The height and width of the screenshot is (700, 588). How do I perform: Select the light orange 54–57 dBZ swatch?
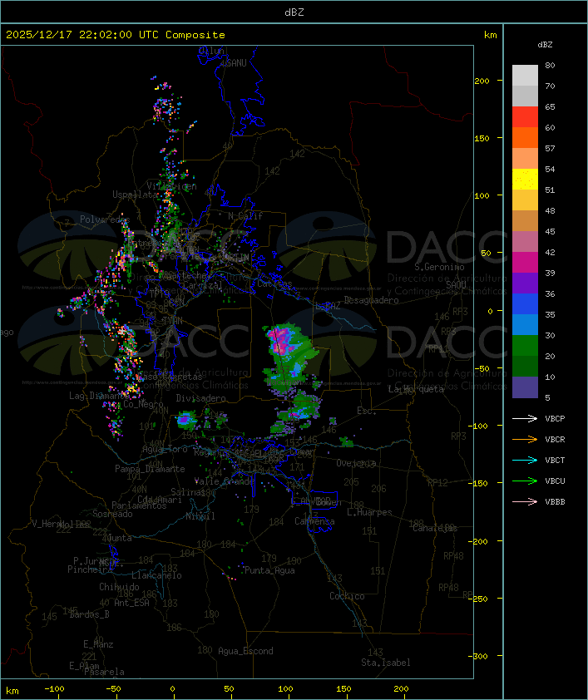(525, 159)
